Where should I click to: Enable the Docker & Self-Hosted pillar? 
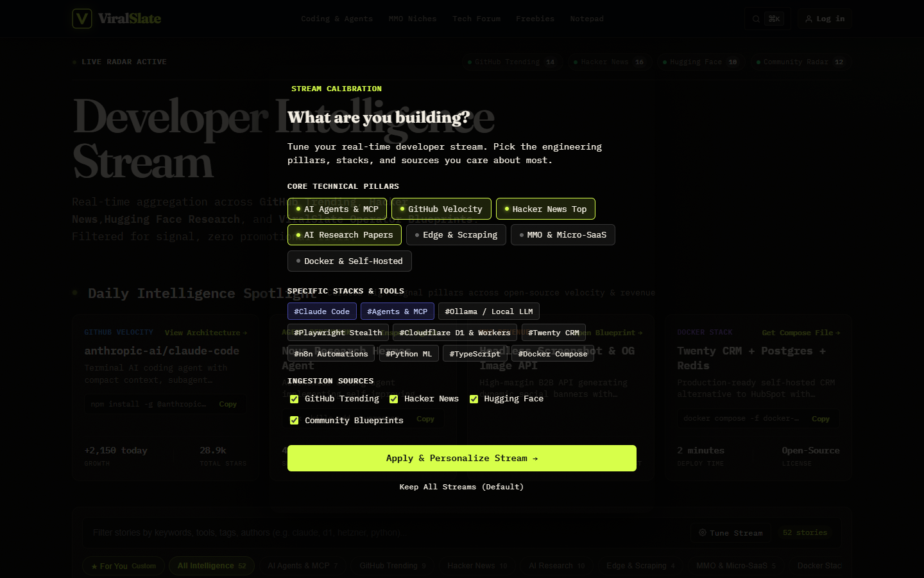click(x=350, y=261)
